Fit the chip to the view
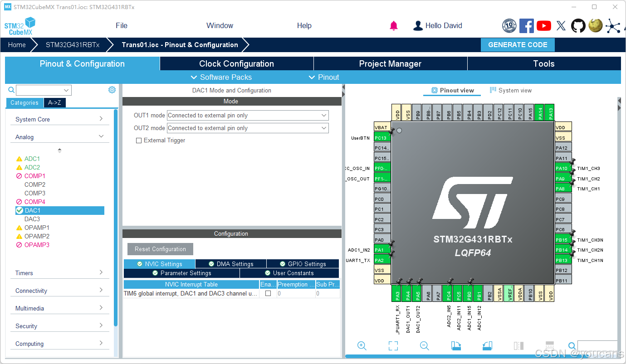This screenshot has width=626, height=364. coord(393,346)
